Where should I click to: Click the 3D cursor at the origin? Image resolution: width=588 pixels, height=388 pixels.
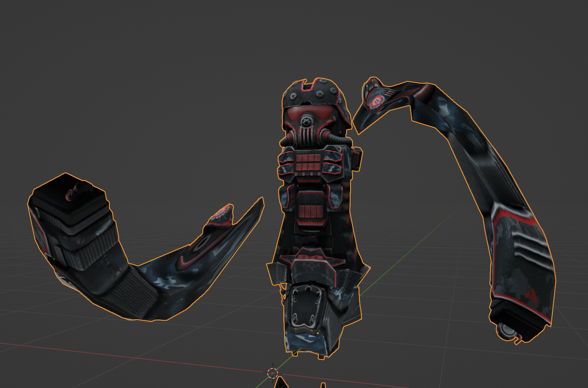tap(272, 373)
